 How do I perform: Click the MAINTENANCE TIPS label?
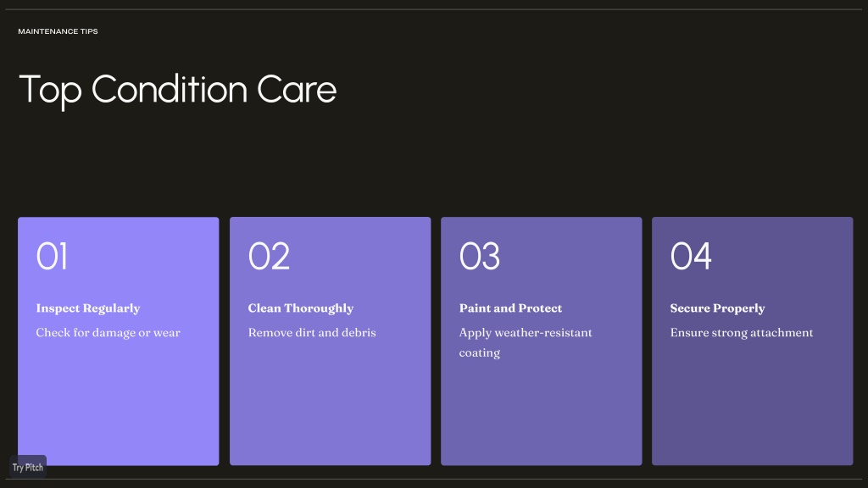(x=58, y=31)
